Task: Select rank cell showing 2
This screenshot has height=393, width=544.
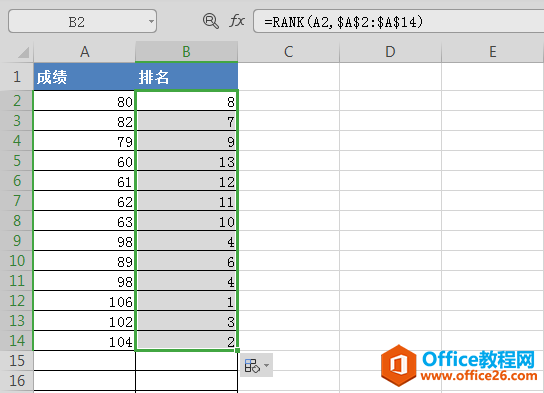Action: pos(186,341)
